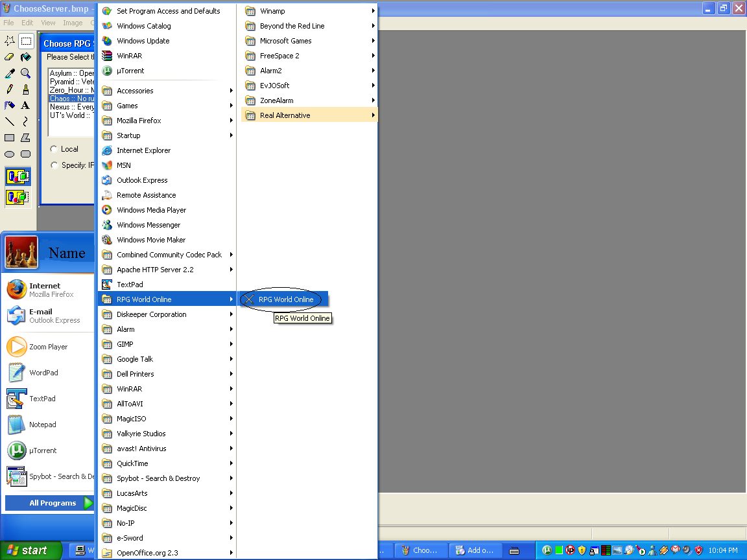Launch Windows Update from the programs list

(x=167, y=41)
